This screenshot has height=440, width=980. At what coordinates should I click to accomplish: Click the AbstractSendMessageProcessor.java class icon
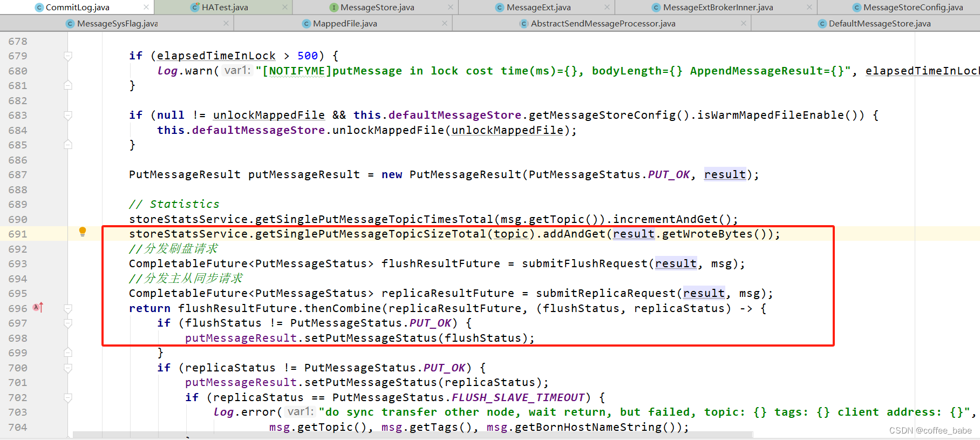point(523,24)
